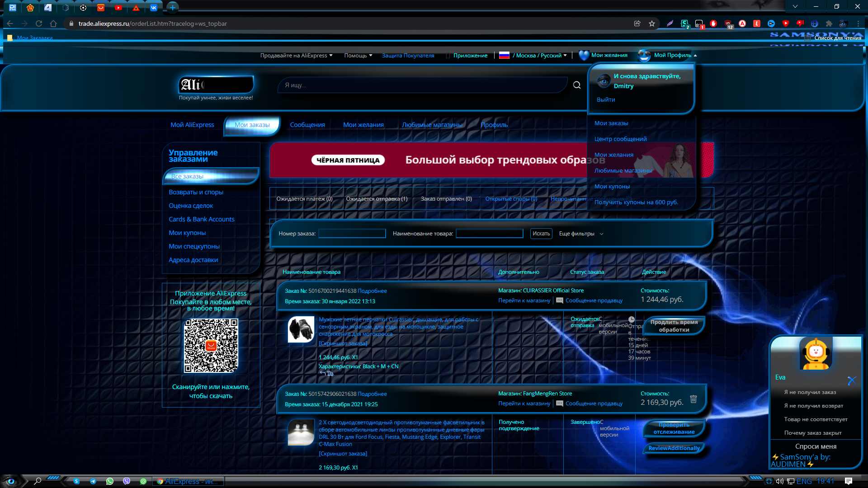Click the browser reload icon
Viewport: 868px width, 488px height.
click(39, 23)
